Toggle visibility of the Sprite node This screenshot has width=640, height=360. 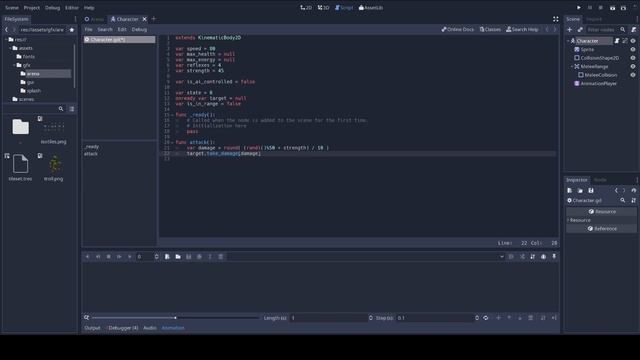click(633, 49)
